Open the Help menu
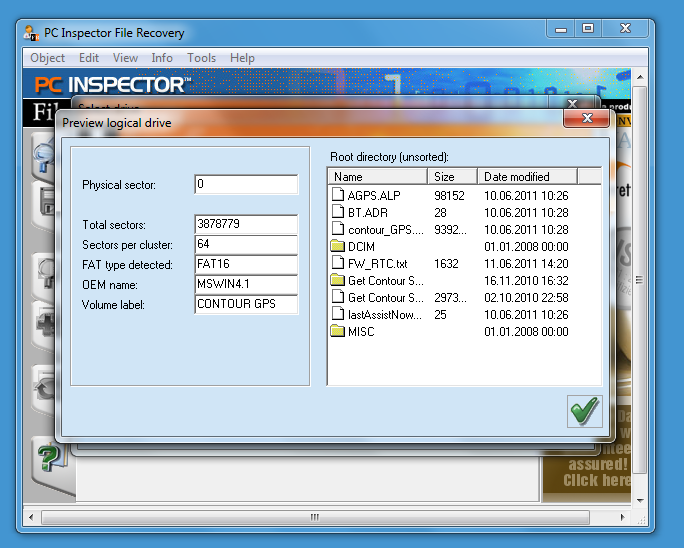The image size is (684, 548). (x=242, y=58)
